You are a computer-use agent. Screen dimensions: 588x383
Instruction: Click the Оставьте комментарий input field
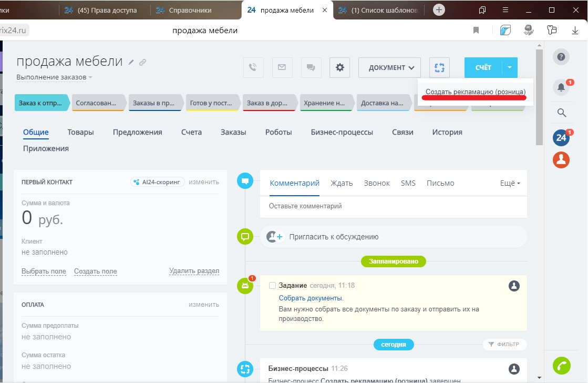coord(393,206)
